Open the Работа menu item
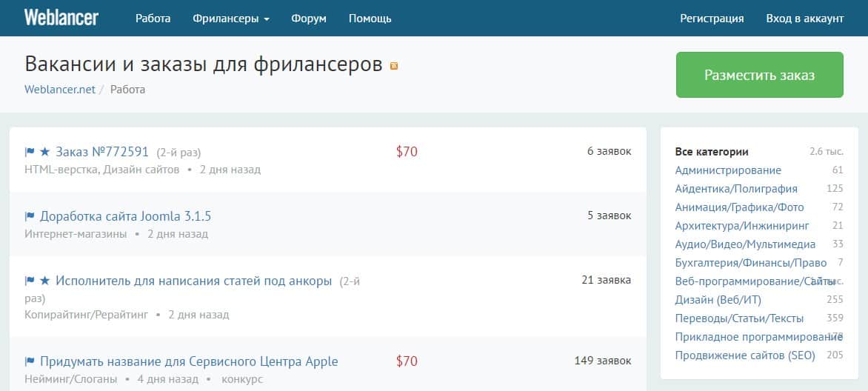 (x=153, y=19)
